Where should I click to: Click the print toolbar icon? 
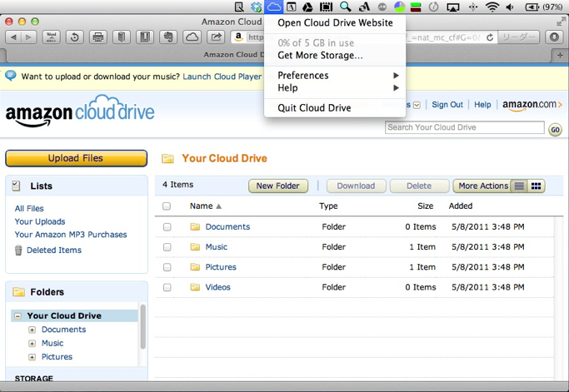point(98,37)
